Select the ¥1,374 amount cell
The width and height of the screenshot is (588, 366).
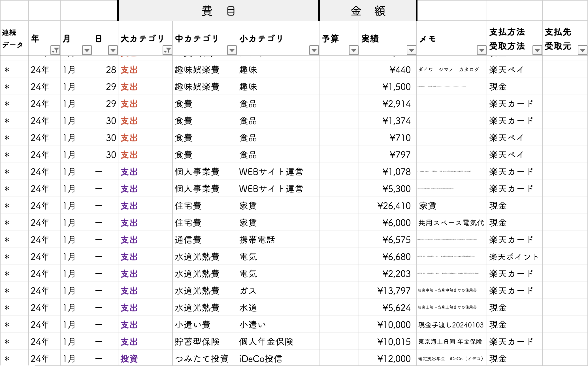(388, 121)
